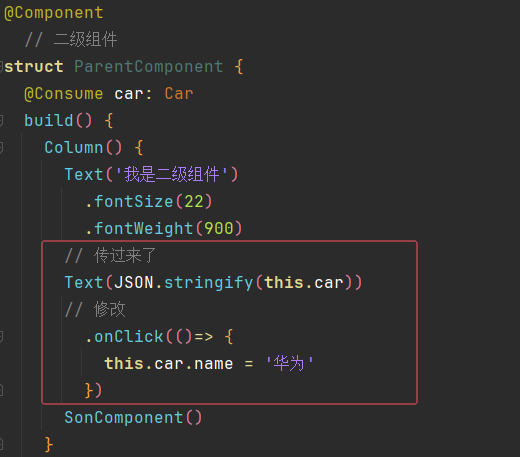The height and width of the screenshot is (457, 520).
Task: Click the JSON identifier
Action: 133,283
